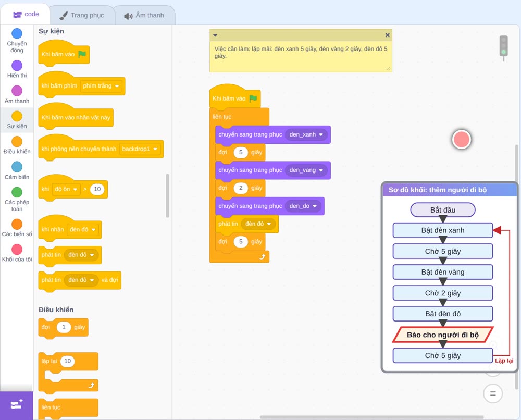The height and width of the screenshot is (420, 521).
Task: Click the 10 field in the lặp lại block
Action: coord(67,361)
